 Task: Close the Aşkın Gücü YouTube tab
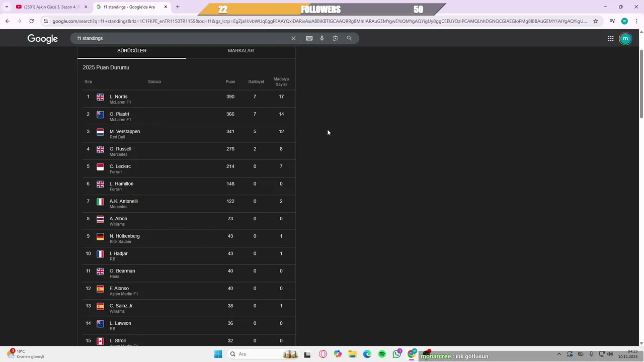[x=86, y=7]
